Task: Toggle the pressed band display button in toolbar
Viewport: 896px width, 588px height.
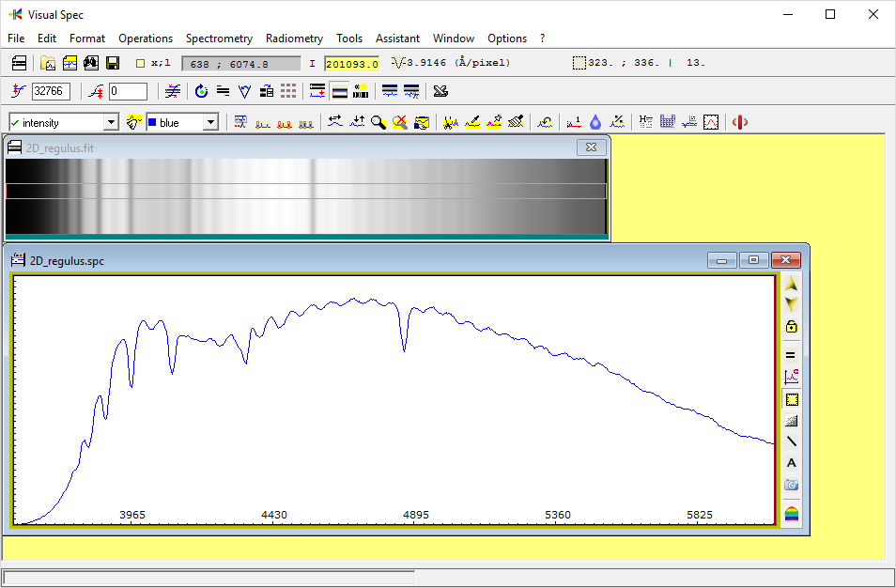Action: pos(340,91)
